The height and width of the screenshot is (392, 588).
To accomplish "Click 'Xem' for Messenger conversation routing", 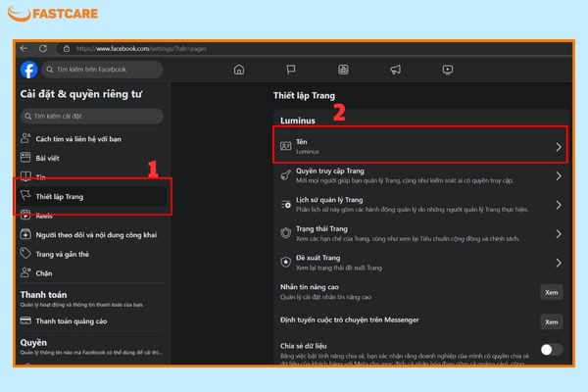I will pos(551,321).
